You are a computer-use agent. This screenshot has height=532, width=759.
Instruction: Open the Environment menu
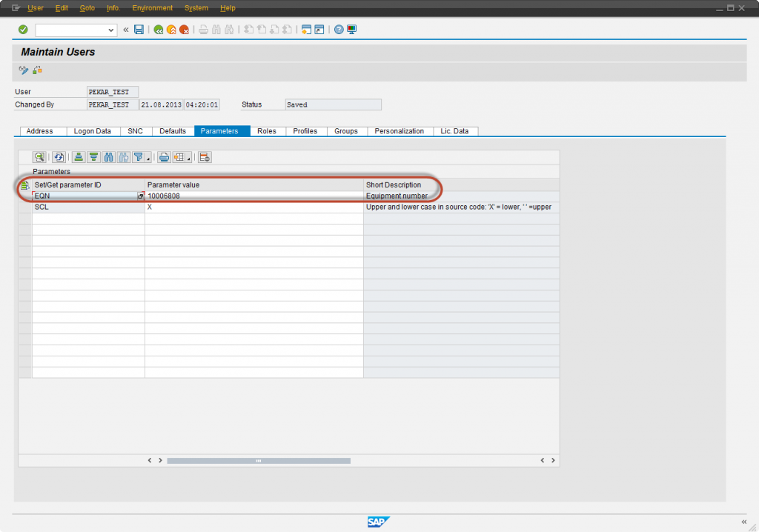[x=153, y=7]
